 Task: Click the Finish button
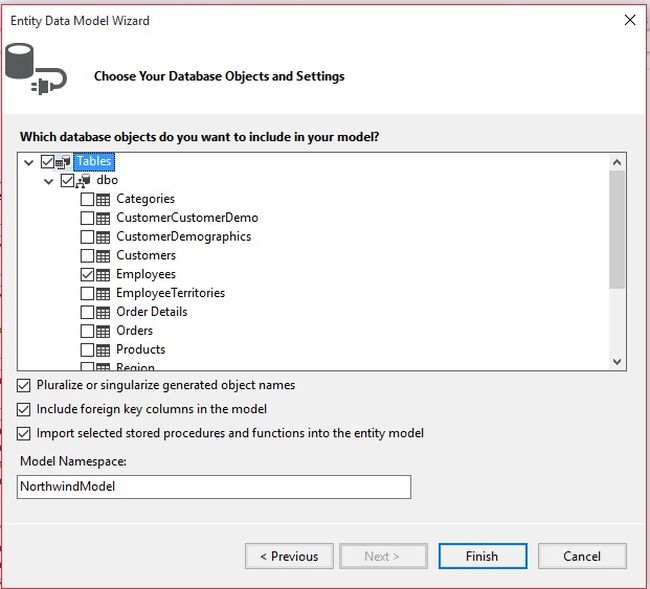pyautogui.click(x=483, y=556)
